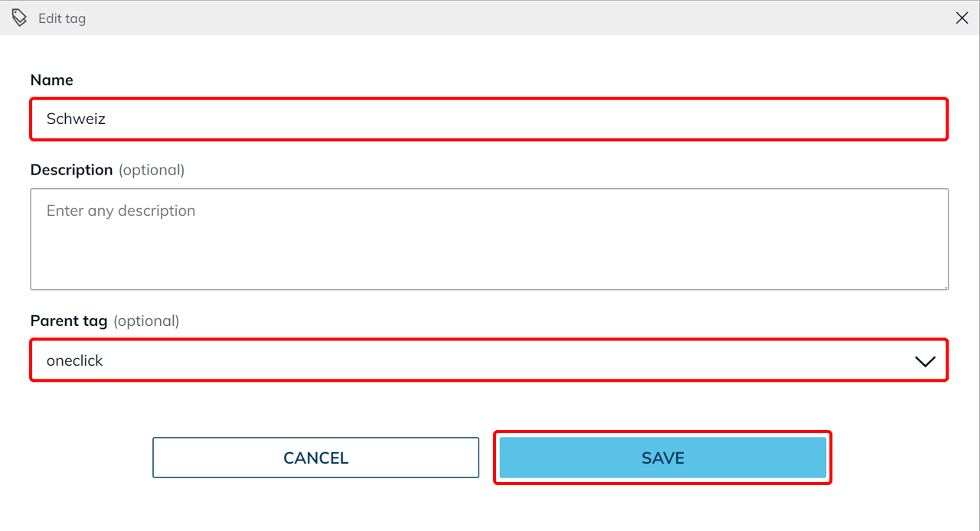The height and width of the screenshot is (531, 980).
Task: Click the gray dialog title bar
Action: [x=490, y=18]
